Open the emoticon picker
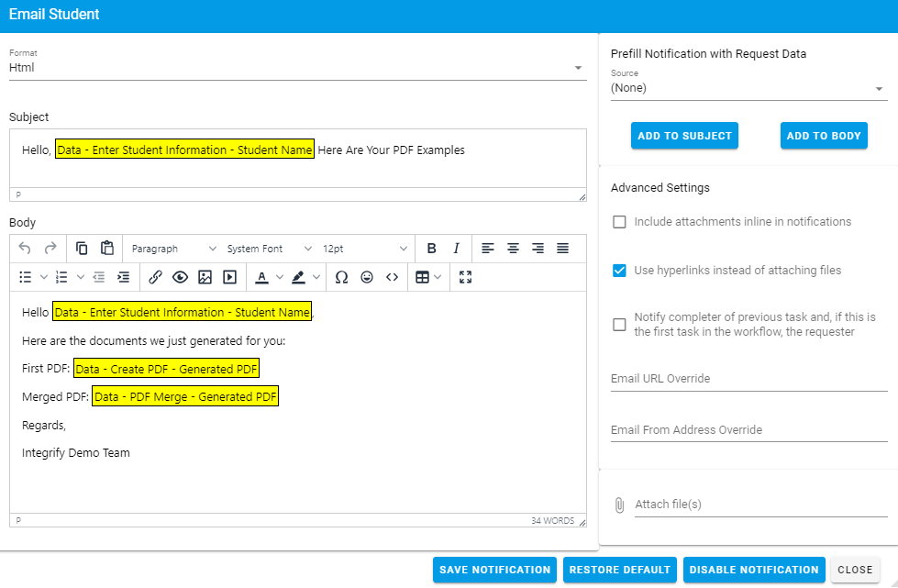Screen dimensions: 898x588 tap(367, 277)
